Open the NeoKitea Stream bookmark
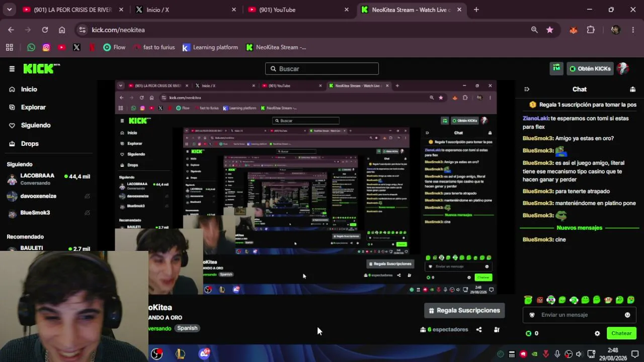Viewport: 644px width, 362px height. [276, 47]
